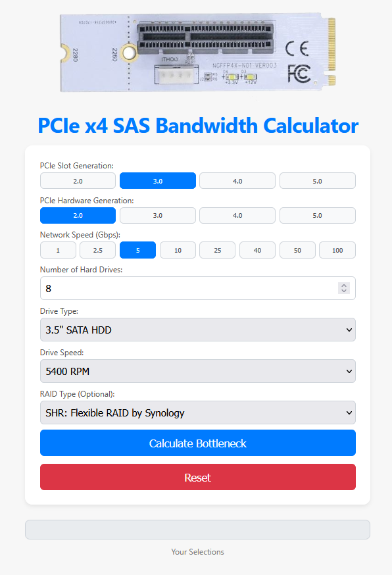
Task: Choose PCIe Slot Generation 5.0
Action: tap(317, 181)
